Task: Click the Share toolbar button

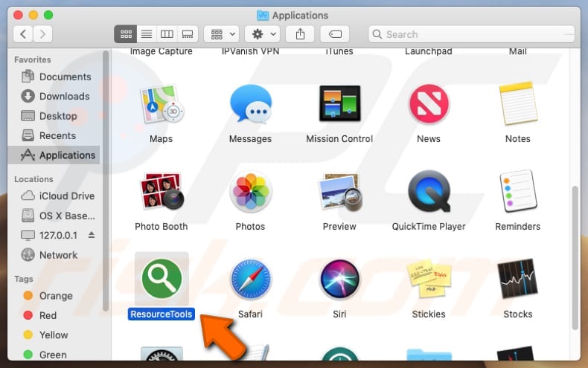Action: click(x=301, y=33)
